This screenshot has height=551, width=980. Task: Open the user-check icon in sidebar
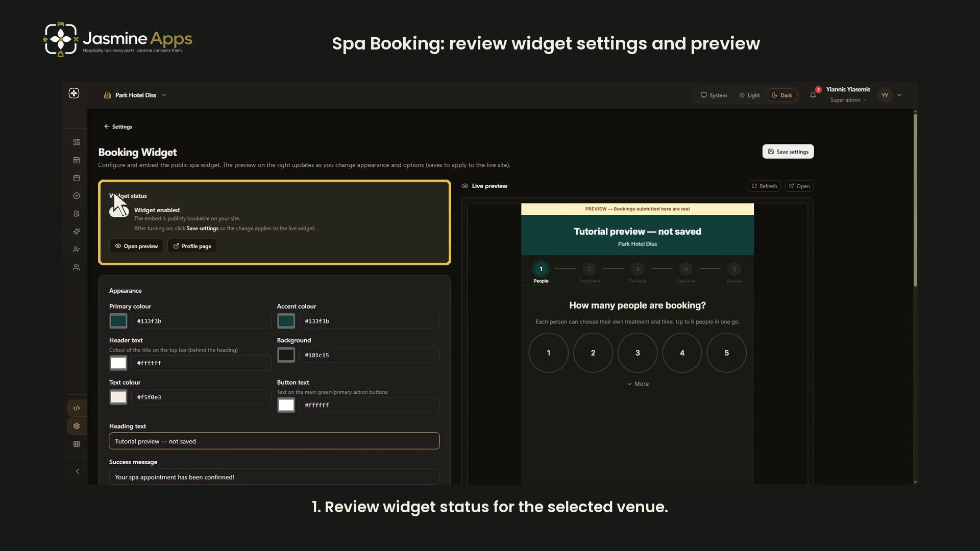77,249
